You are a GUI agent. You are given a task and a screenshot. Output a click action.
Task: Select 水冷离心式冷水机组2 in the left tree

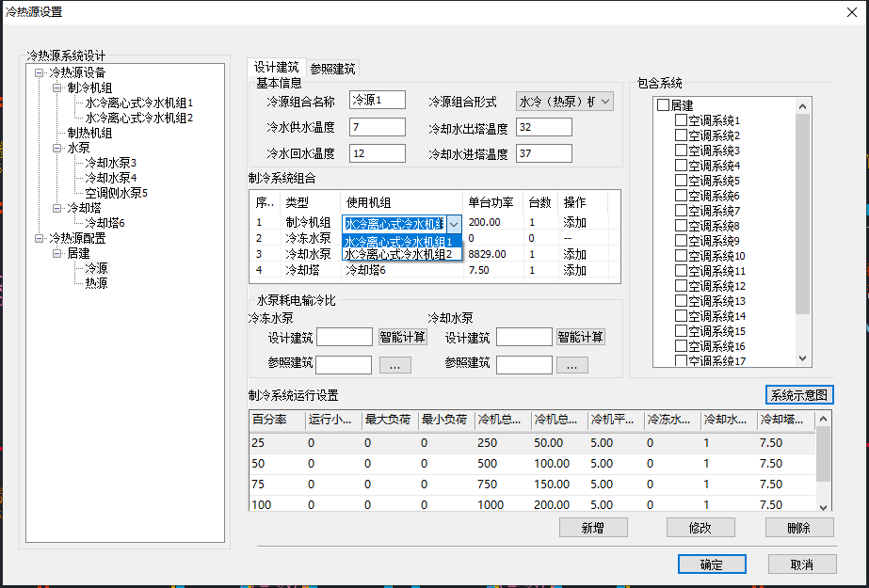click(x=138, y=118)
